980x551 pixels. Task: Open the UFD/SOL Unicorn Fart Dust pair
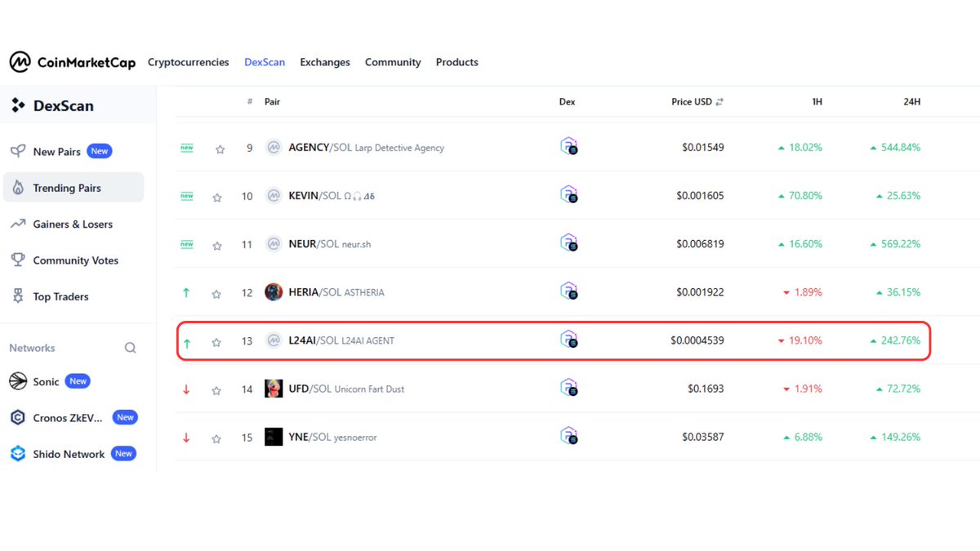tap(346, 389)
